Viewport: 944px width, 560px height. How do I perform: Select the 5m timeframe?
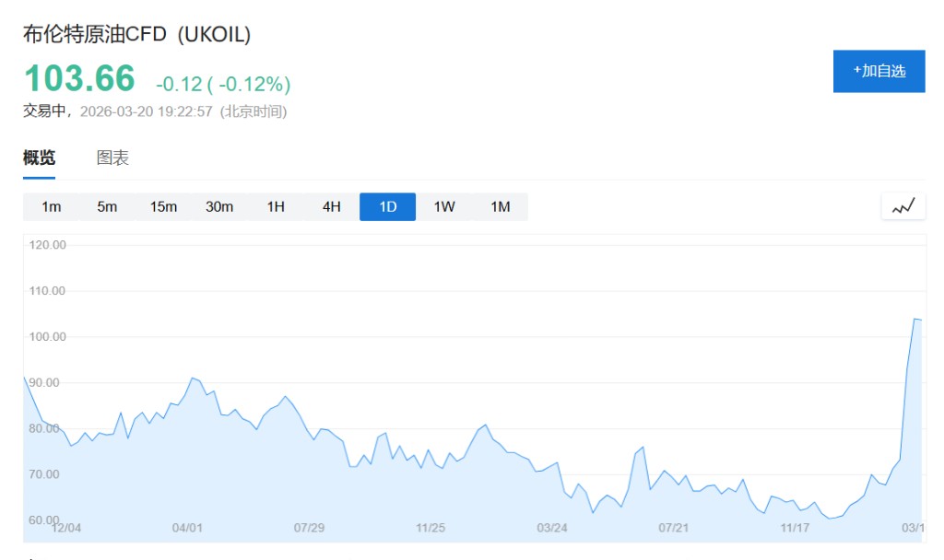pos(107,206)
